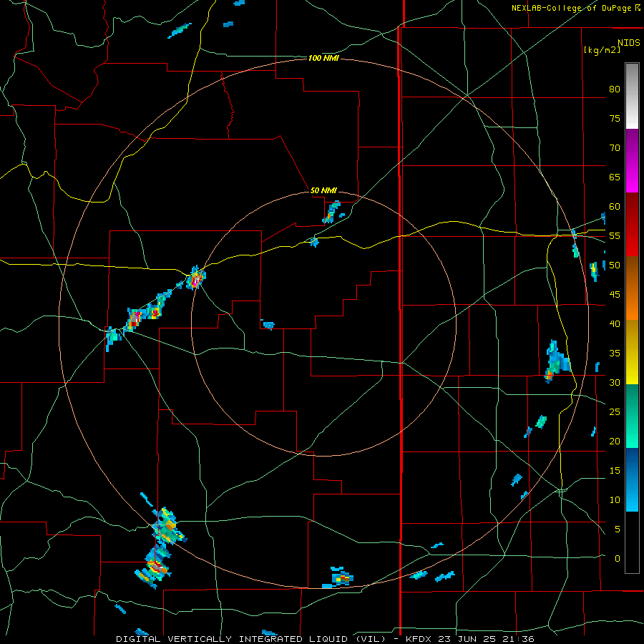Screen dimensions: 644x644
Task: Click the magenta-purple color bar segment
Action: tap(632, 161)
